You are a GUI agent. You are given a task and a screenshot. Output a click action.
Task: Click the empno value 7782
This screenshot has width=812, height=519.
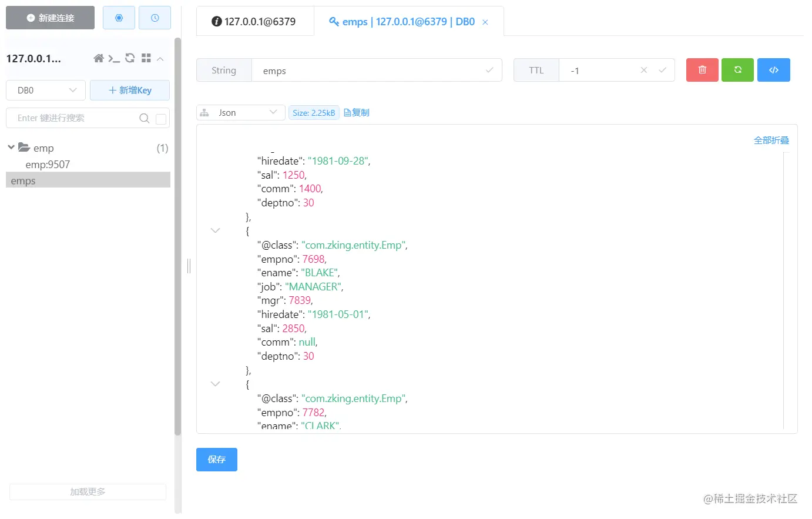click(x=314, y=413)
